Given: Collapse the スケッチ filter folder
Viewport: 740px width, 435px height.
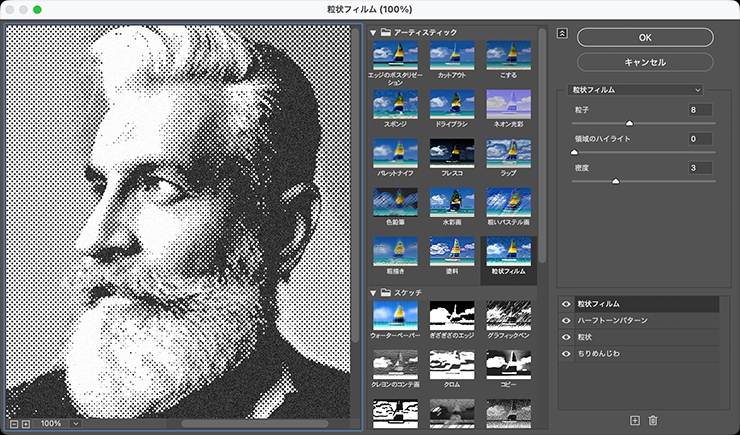Looking at the screenshot, I should pos(373,292).
